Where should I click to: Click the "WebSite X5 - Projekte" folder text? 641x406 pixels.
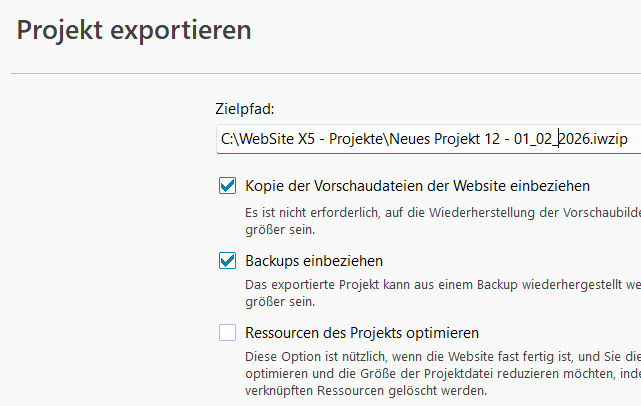(309, 139)
